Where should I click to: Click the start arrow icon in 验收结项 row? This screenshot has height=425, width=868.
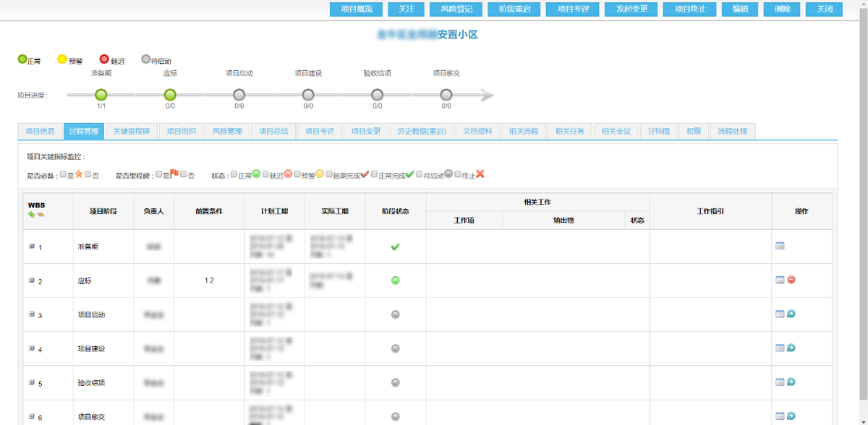[x=791, y=382]
